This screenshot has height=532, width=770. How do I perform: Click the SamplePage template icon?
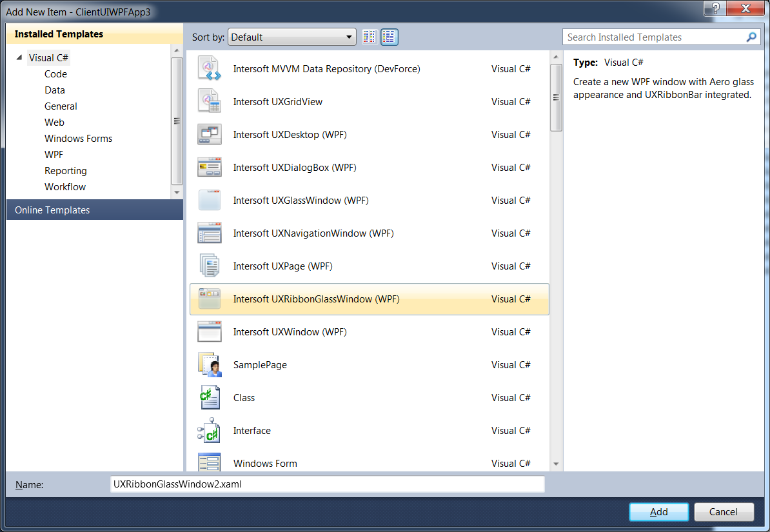tap(210, 364)
